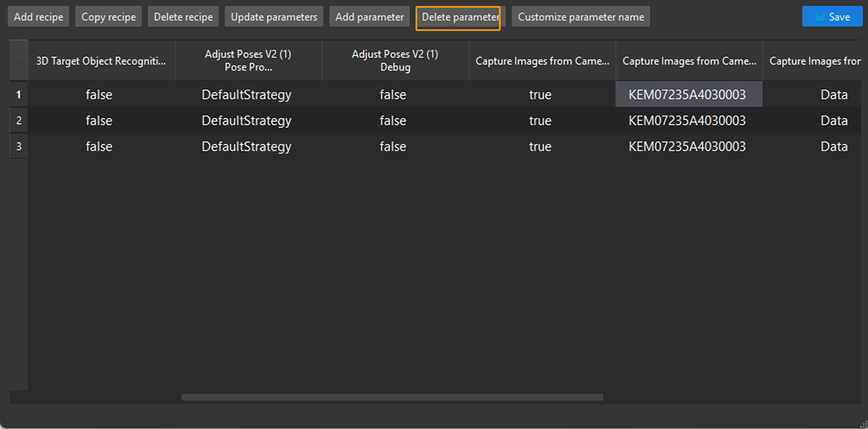Click Add recipe to create a recipe
The width and height of the screenshot is (868, 429).
click(38, 16)
